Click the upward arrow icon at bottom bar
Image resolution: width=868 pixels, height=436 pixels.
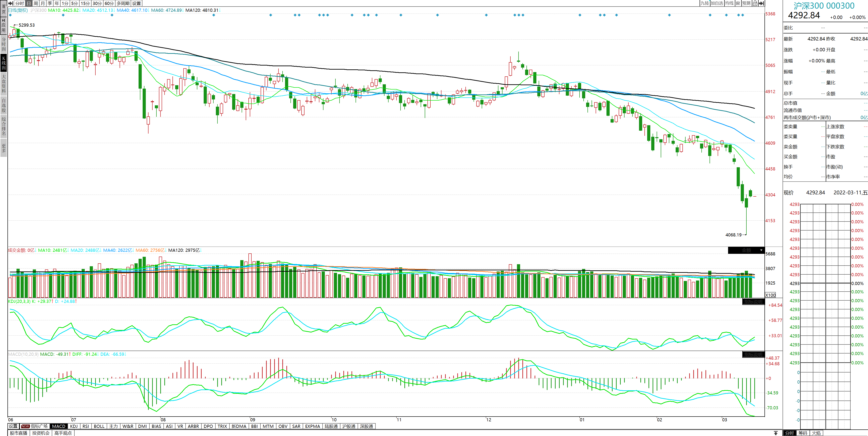pyautogui.click(x=776, y=433)
